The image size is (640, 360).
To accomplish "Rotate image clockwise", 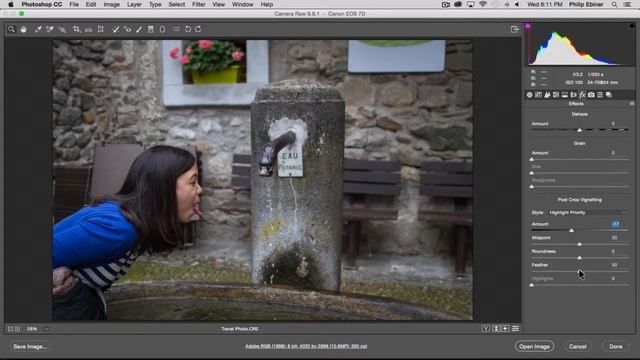I will click(198, 29).
